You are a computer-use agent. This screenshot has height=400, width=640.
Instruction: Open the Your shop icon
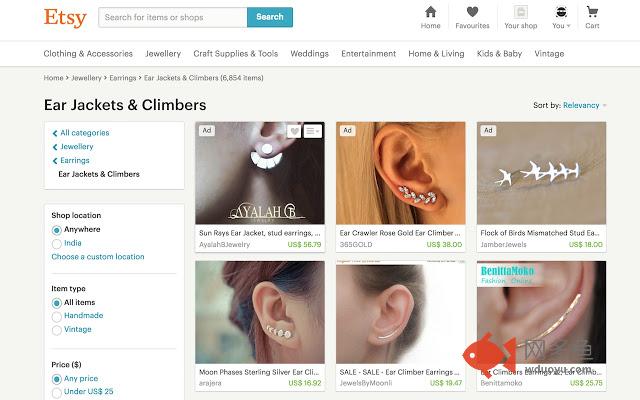520,12
